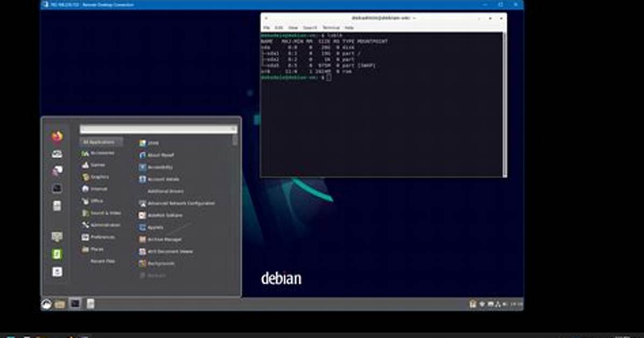
Task: Open the Cinnamon menu button on the panel
Action: pyautogui.click(x=46, y=304)
